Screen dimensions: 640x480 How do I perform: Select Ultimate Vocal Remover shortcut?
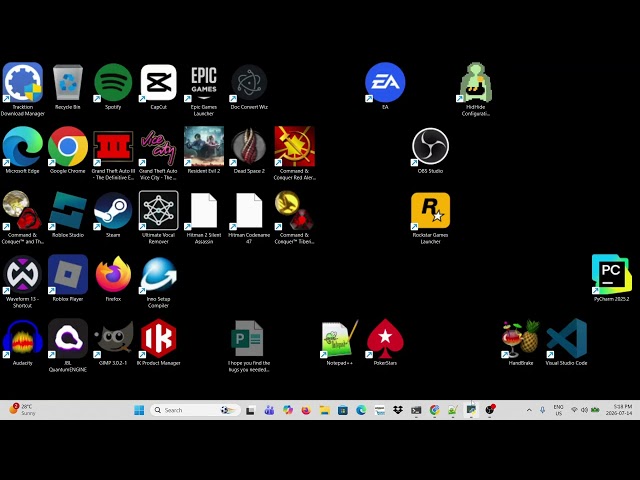[158, 217]
